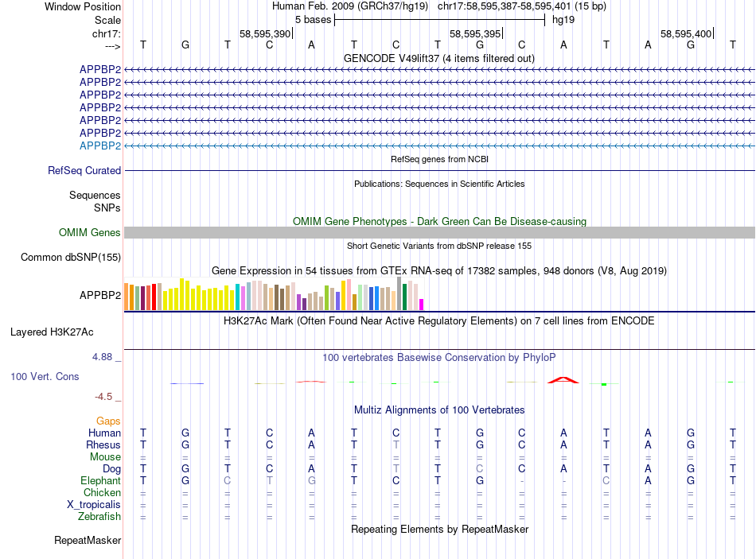The width and height of the screenshot is (756, 559).
Task: Click the dark green bar in GTEx chart
Action: tap(404, 297)
